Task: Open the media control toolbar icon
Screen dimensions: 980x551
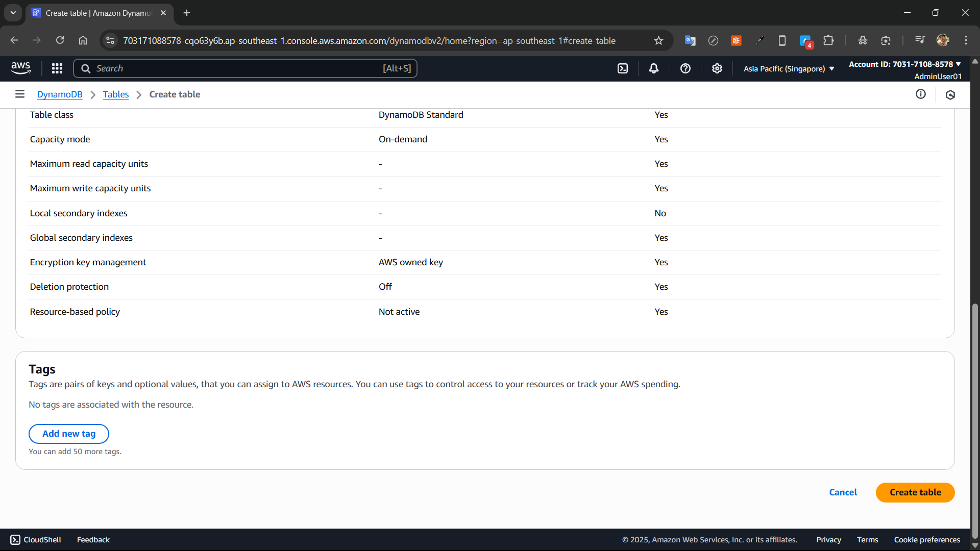Action: coord(920,40)
